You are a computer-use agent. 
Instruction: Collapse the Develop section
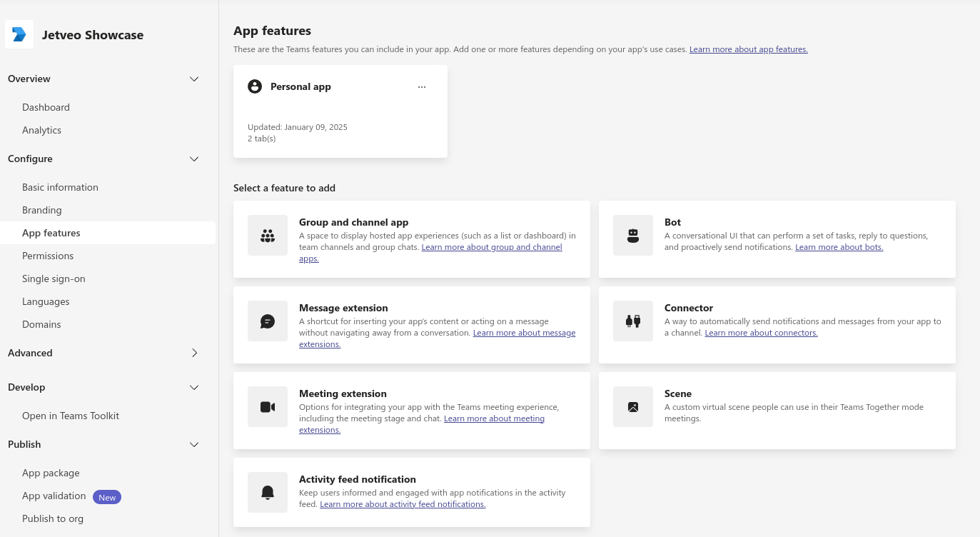[x=194, y=387]
